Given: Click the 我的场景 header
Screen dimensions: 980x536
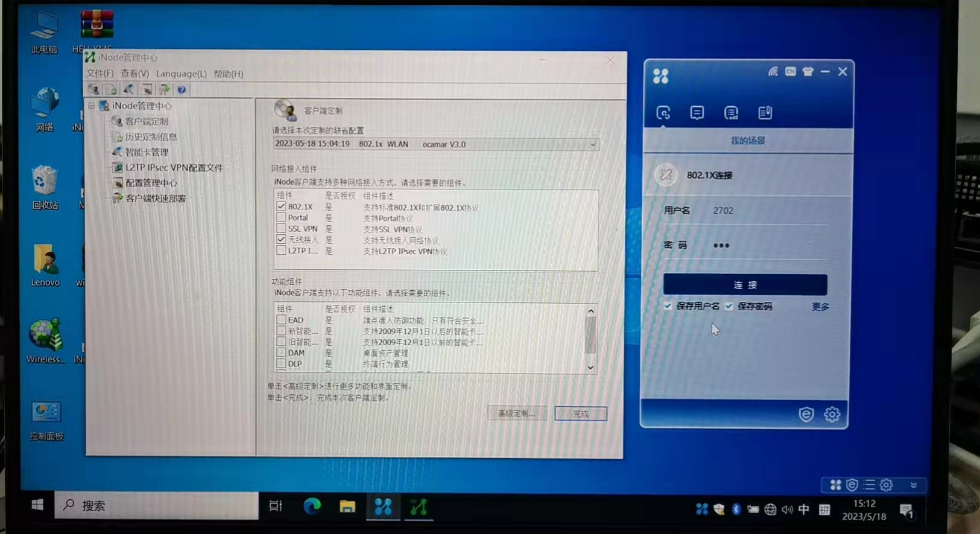Looking at the screenshot, I should click(x=748, y=141).
